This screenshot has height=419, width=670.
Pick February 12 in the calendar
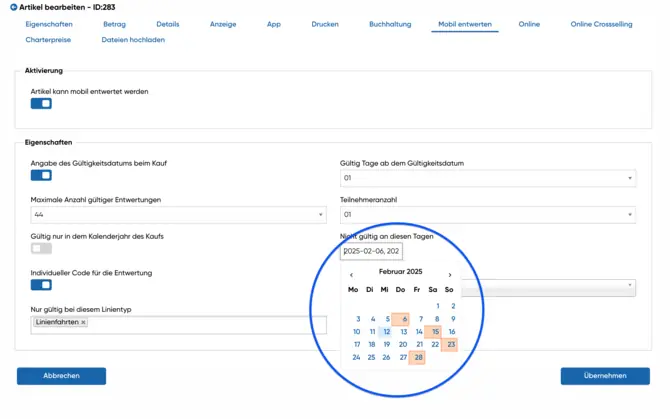[386, 332]
